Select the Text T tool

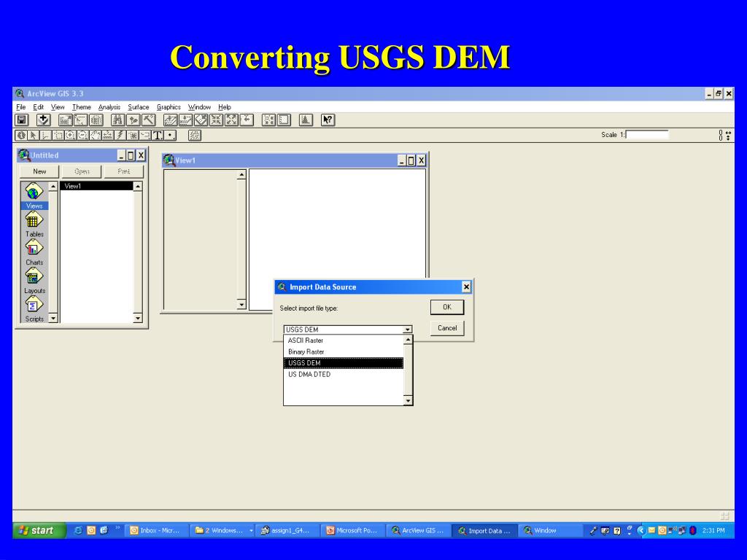[158, 135]
